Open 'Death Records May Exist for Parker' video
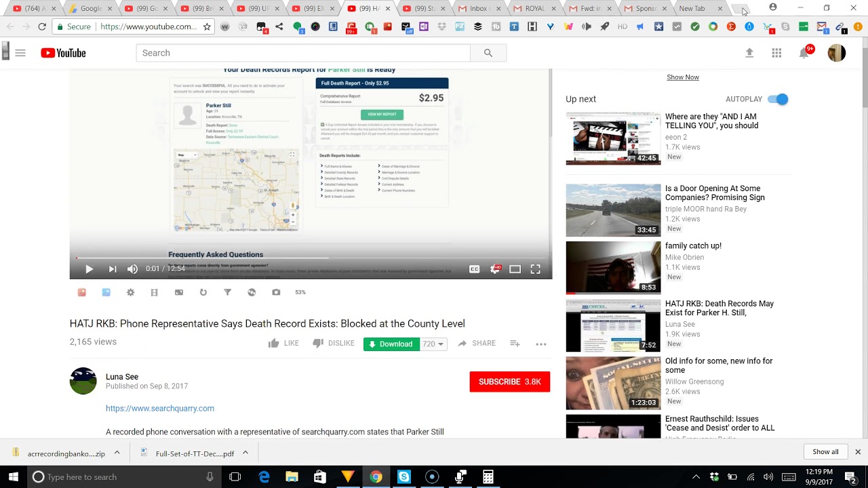Image resolution: width=868 pixels, height=488 pixels. (719, 308)
